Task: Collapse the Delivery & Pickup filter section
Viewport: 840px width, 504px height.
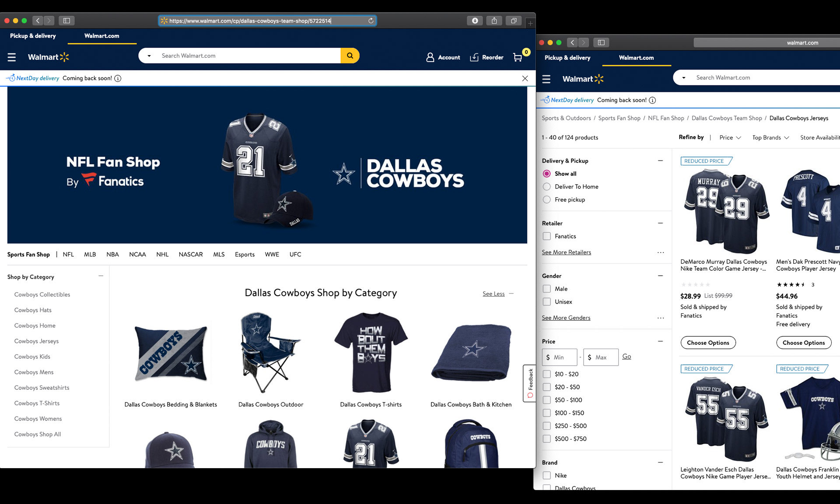Action: (661, 161)
